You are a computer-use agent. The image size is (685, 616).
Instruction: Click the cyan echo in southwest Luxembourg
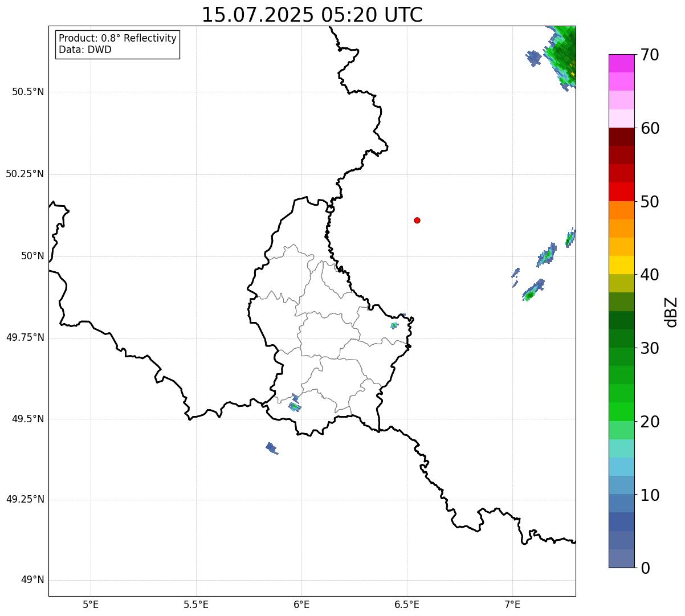(294, 406)
